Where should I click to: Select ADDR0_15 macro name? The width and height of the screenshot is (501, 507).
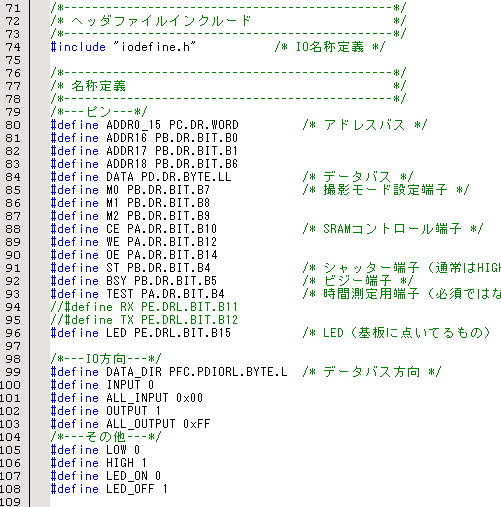coord(134,125)
